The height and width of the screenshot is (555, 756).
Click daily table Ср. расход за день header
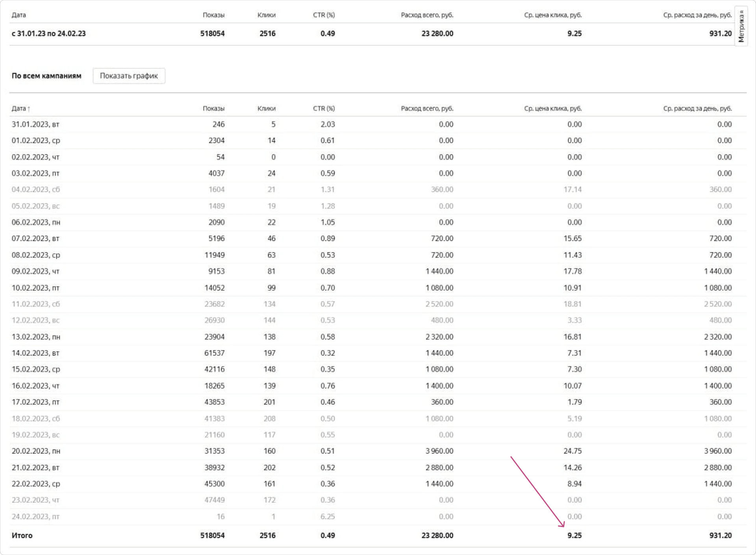(x=697, y=108)
